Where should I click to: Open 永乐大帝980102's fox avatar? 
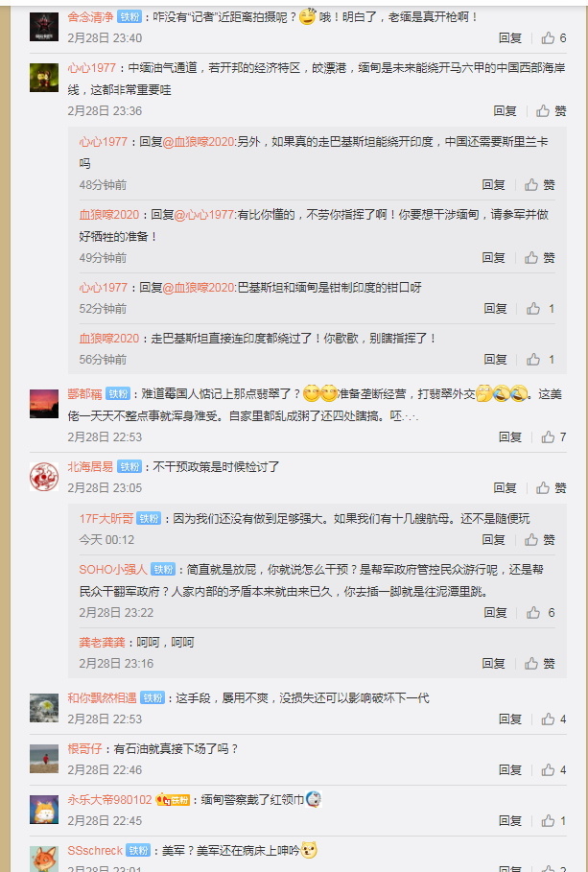point(44,810)
